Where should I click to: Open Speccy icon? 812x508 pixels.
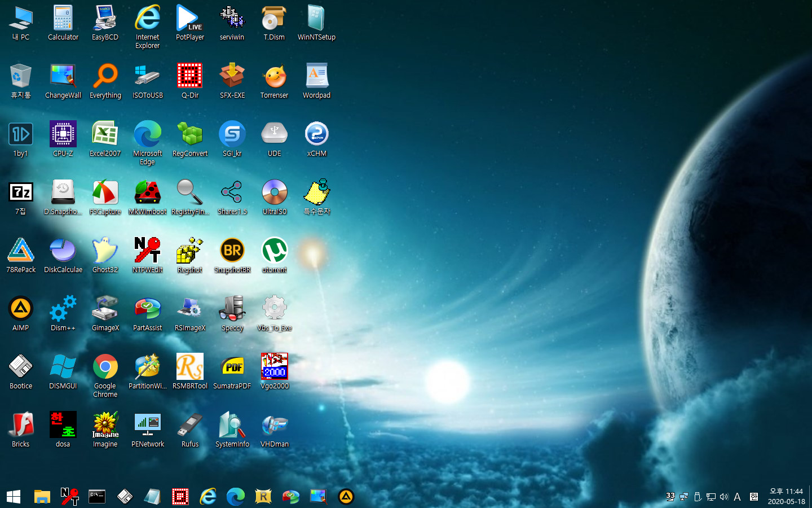[232, 314]
